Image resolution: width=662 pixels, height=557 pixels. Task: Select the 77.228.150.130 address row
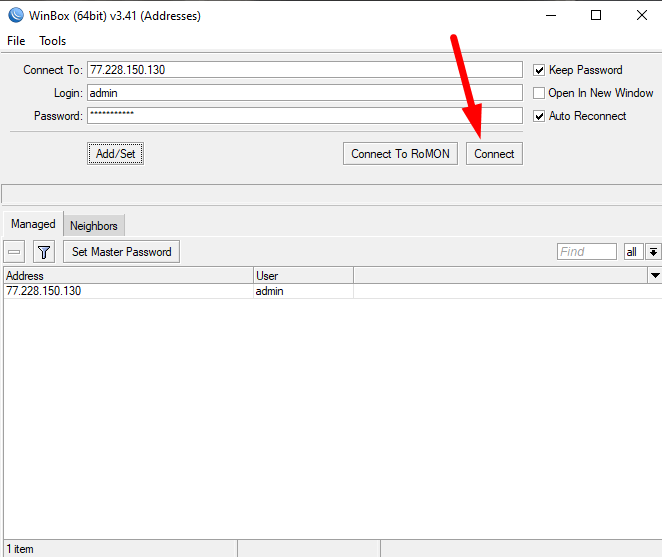click(x=333, y=291)
